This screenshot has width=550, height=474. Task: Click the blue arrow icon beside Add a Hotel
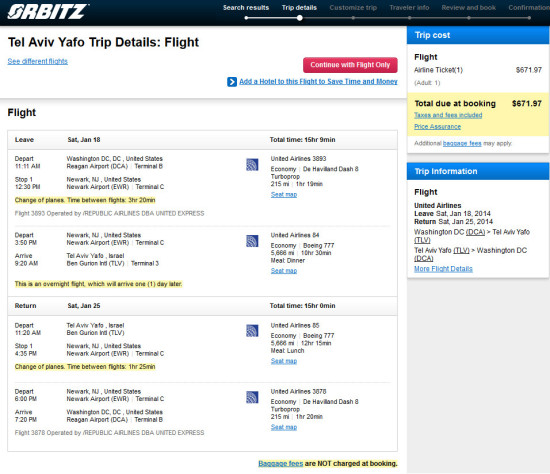coord(232,82)
